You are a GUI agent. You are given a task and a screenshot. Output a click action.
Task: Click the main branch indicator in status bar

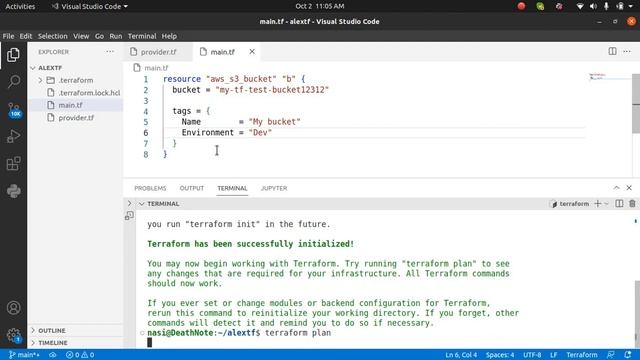pos(24,355)
